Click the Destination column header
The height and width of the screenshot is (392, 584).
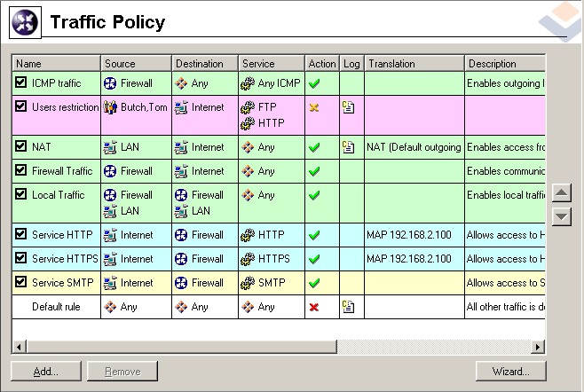205,64
